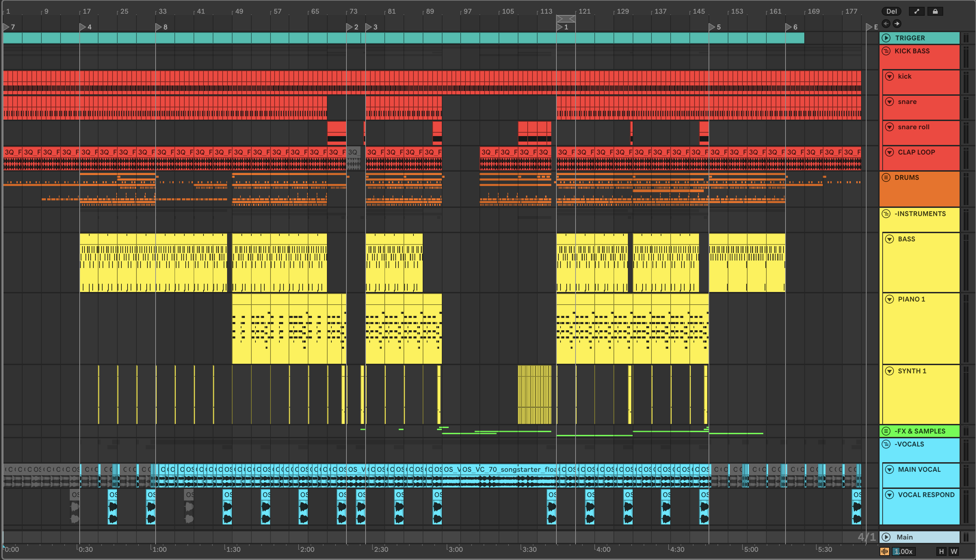Image resolution: width=976 pixels, height=560 pixels.
Task: Toggle the lock envelopes padlock
Action: point(935,12)
